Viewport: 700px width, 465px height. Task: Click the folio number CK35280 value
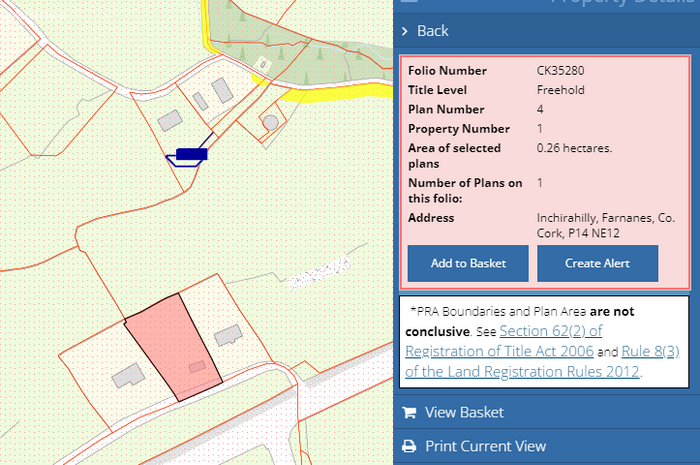[558, 71]
